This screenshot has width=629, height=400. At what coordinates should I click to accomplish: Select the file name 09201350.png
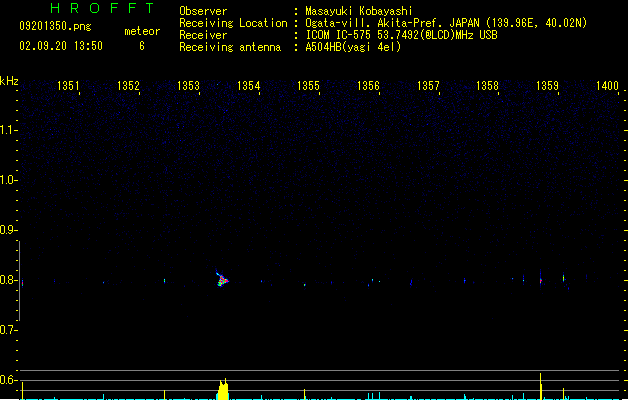[x=55, y=26]
